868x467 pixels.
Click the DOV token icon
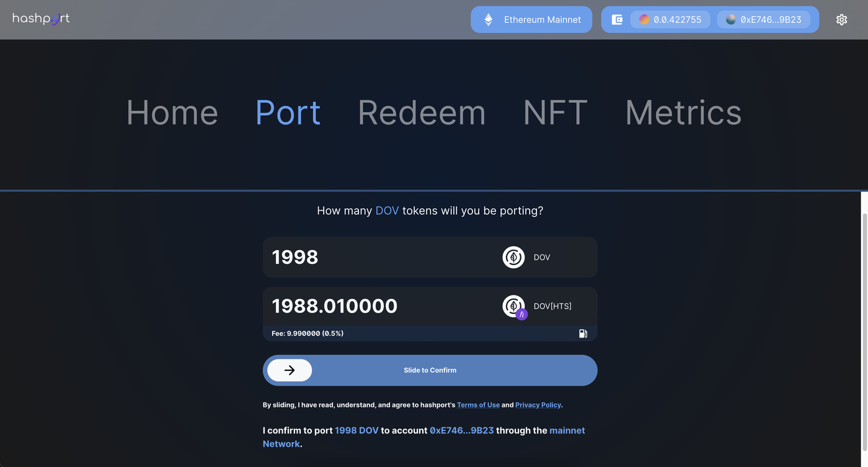[513, 257]
